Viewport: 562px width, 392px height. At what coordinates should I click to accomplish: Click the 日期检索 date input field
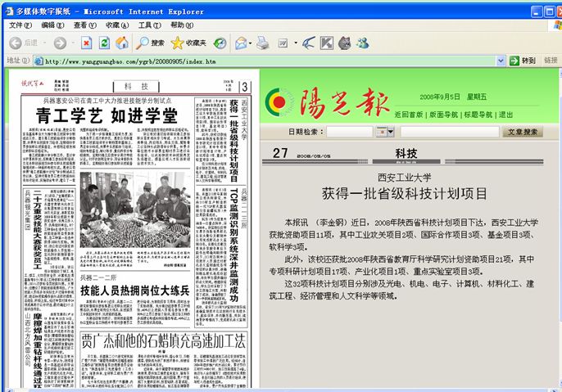[350, 132]
